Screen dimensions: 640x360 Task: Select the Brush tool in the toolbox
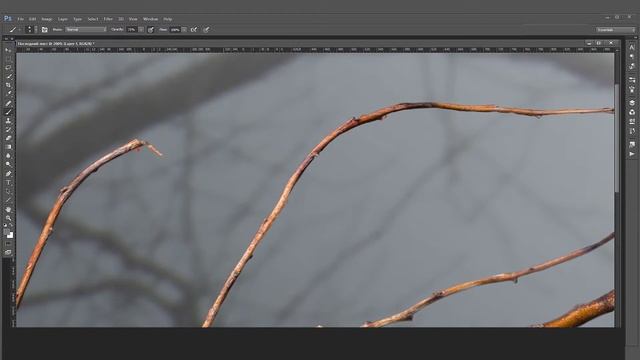coord(8,112)
